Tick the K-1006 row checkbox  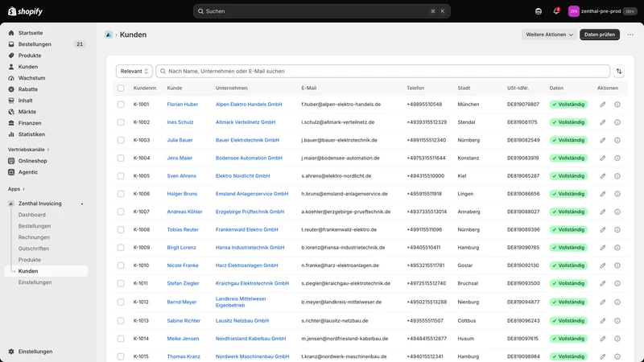click(121, 194)
